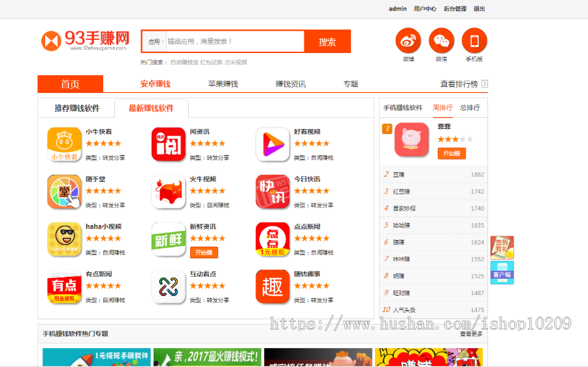The height and width of the screenshot is (367, 588).
Task: Click the 随转趣事 orange app icon
Action: click(x=272, y=287)
